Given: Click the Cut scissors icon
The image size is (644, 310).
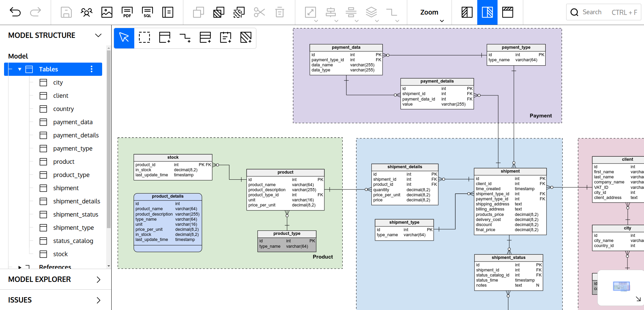Looking at the screenshot, I should tap(259, 12).
